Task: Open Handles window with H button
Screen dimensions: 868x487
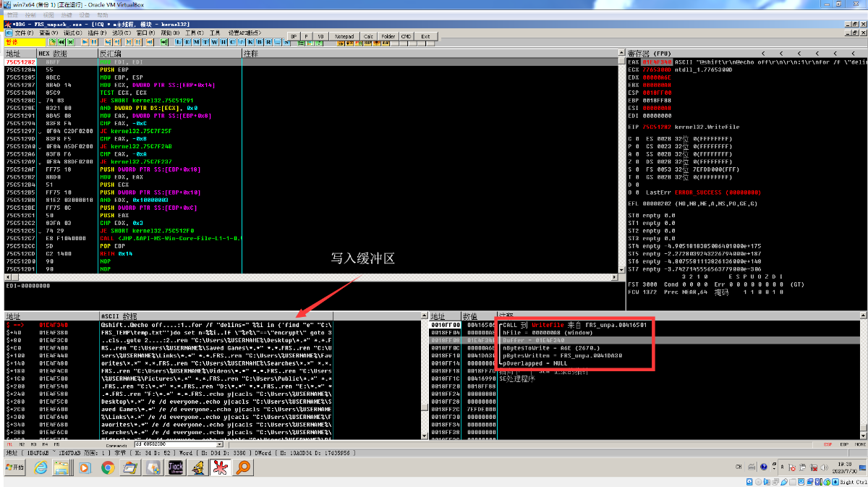Action: click(224, 42)
